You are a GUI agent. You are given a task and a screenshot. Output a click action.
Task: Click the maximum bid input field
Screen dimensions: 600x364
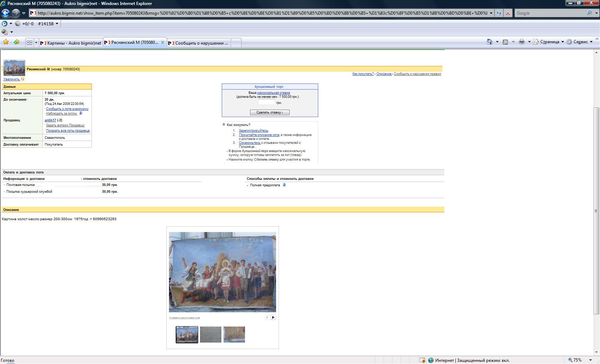pyautogui.click(x=266, y=102)
